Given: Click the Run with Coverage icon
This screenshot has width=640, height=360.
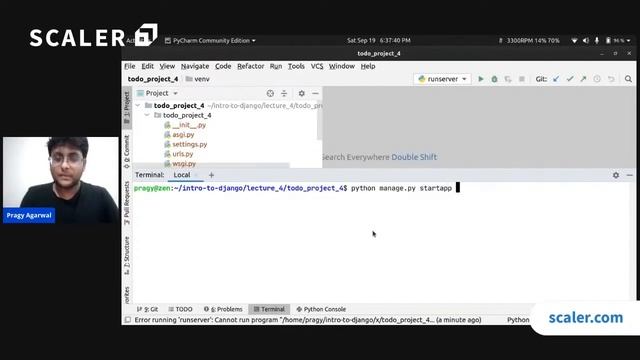Looking at the screenshot, I should 508,79.
